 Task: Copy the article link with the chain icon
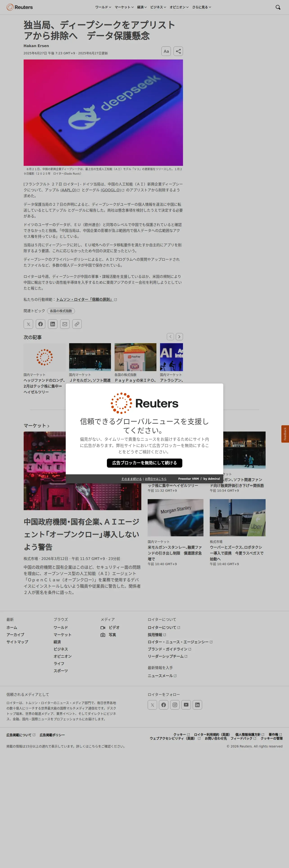[77, 324]
